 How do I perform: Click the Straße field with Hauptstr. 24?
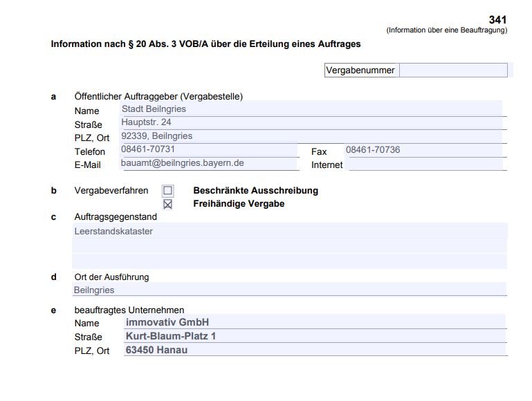(x=310, y=123)
